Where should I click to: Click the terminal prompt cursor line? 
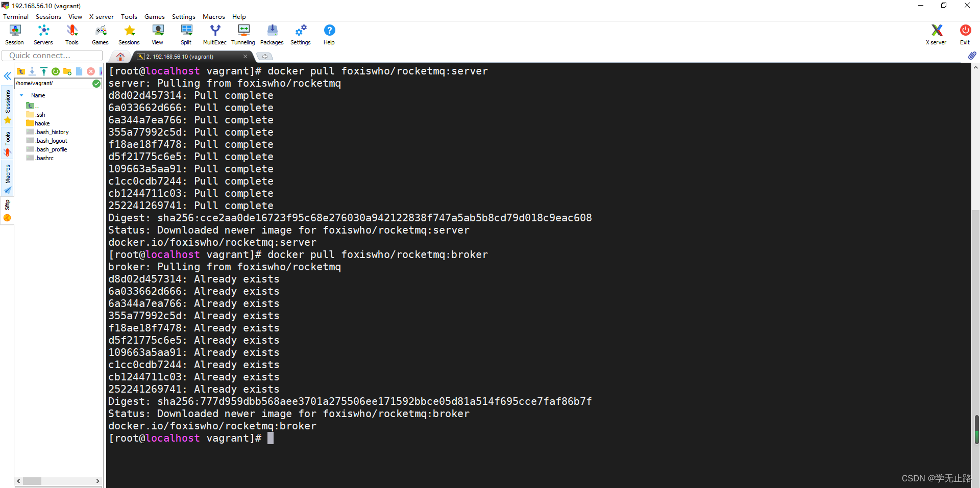(191, 438)
